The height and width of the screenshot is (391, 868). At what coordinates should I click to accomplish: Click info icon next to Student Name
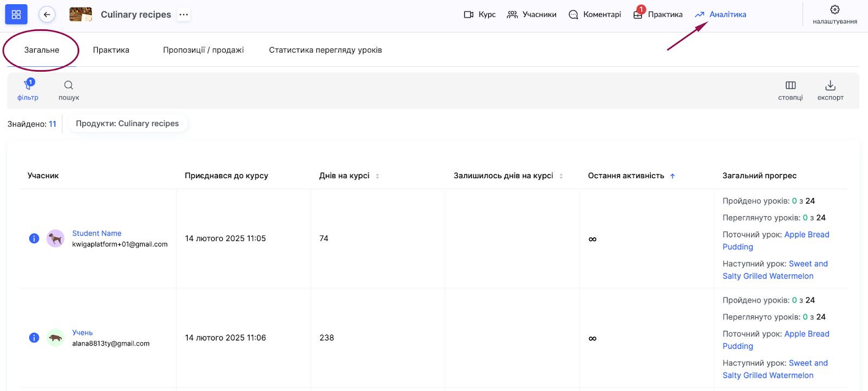[34, 238]
